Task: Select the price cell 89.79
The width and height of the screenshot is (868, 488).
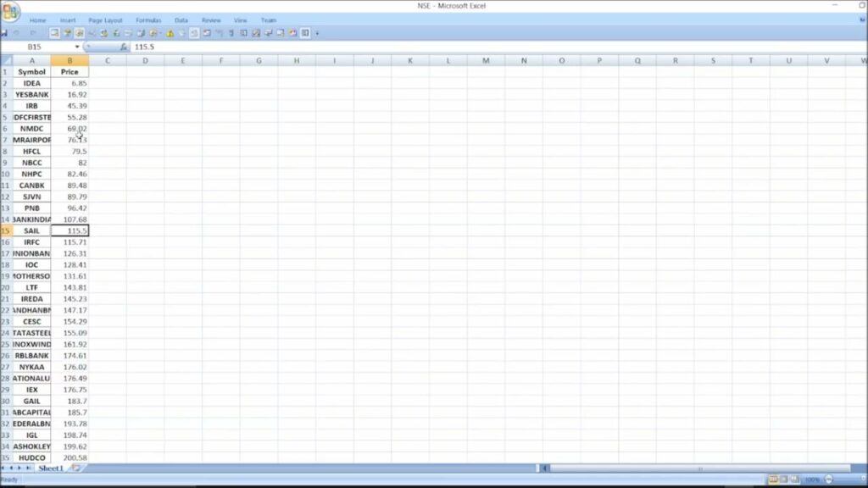Action: click(x=70, y=197)
